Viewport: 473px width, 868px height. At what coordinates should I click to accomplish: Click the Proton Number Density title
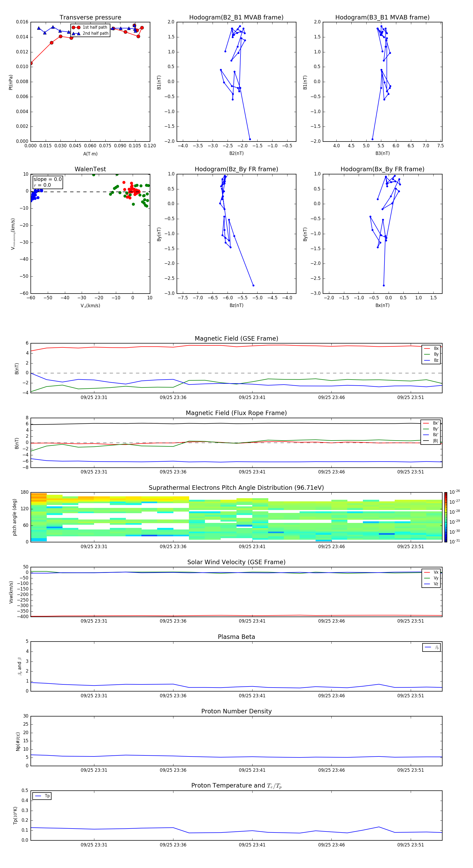tap(236, 711)
